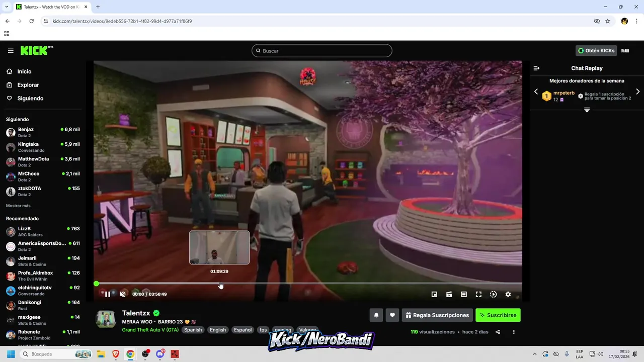Share this VOD
This screenshot has height=362, width=644.
[x=498, y=332]
